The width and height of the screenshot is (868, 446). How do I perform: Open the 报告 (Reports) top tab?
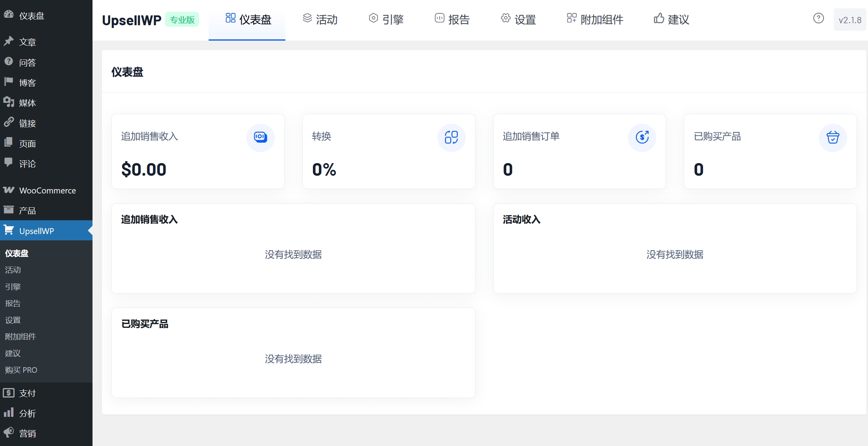452,19
